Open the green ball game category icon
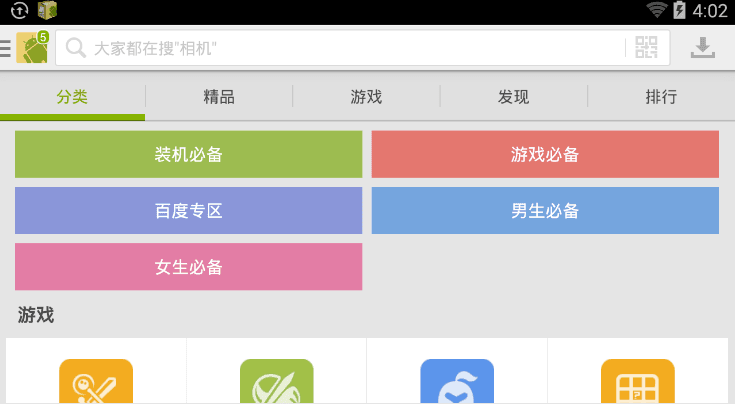 [x=276, y=382]
